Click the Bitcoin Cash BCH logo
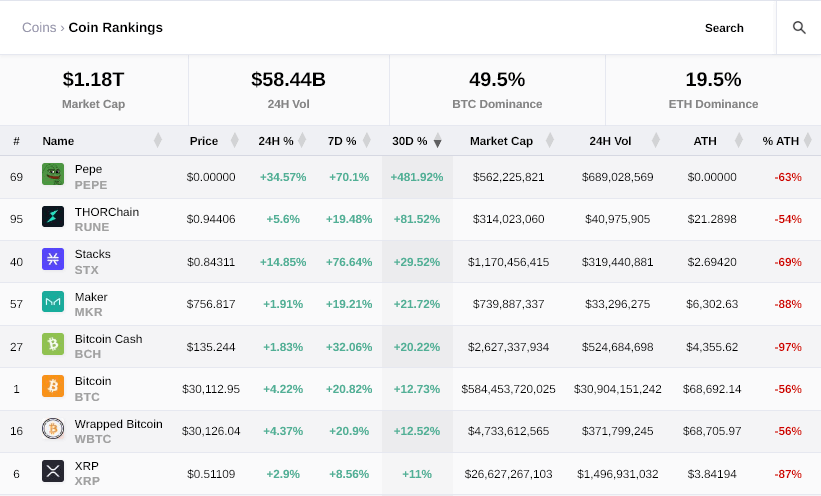This screenshot has width=821, height=496. point(53,344)
